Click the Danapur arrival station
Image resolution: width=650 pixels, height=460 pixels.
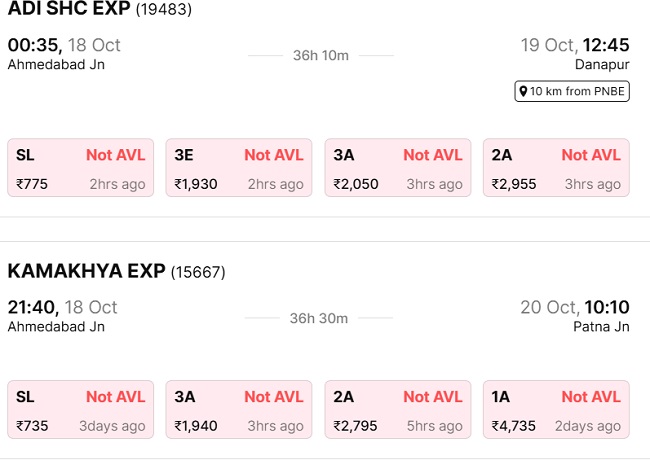pyautogui.click(x=602, y=65)
